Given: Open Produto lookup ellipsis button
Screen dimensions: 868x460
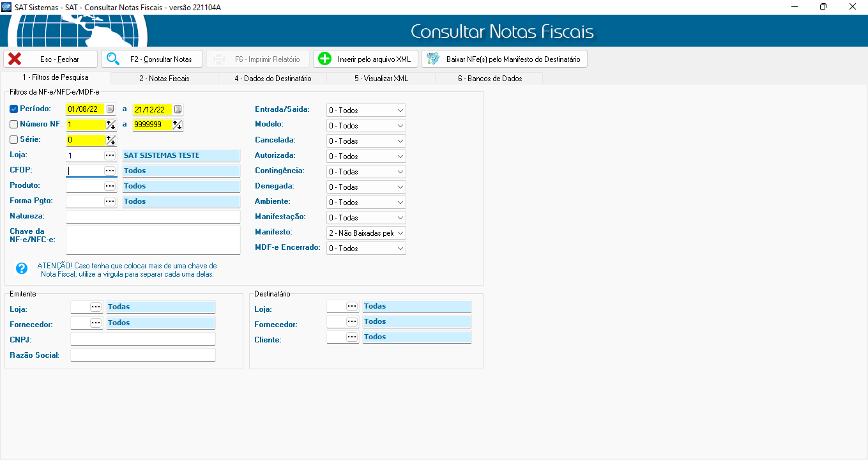Looking at the screenshot, I should point(110,186).
